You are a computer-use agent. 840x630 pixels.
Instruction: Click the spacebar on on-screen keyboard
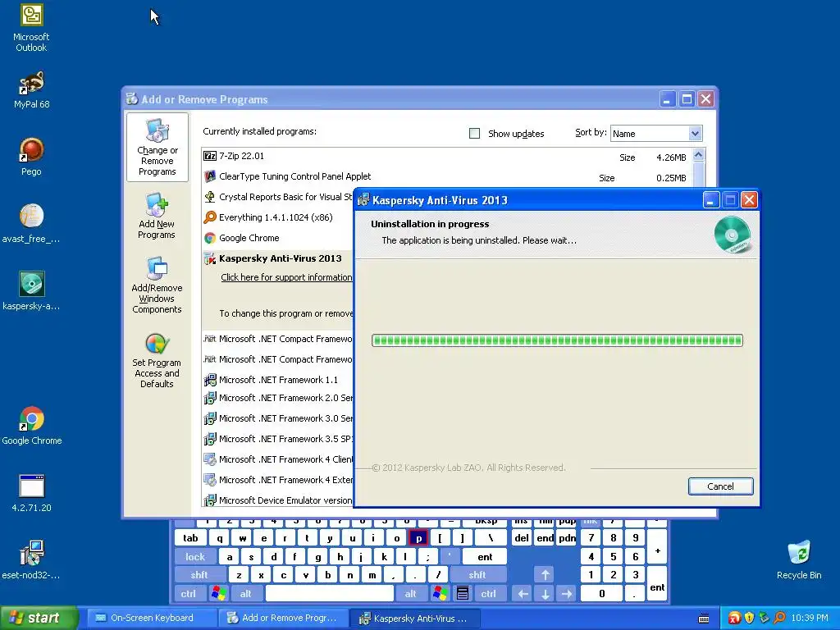pyautogui.click(x=330, y=594)
